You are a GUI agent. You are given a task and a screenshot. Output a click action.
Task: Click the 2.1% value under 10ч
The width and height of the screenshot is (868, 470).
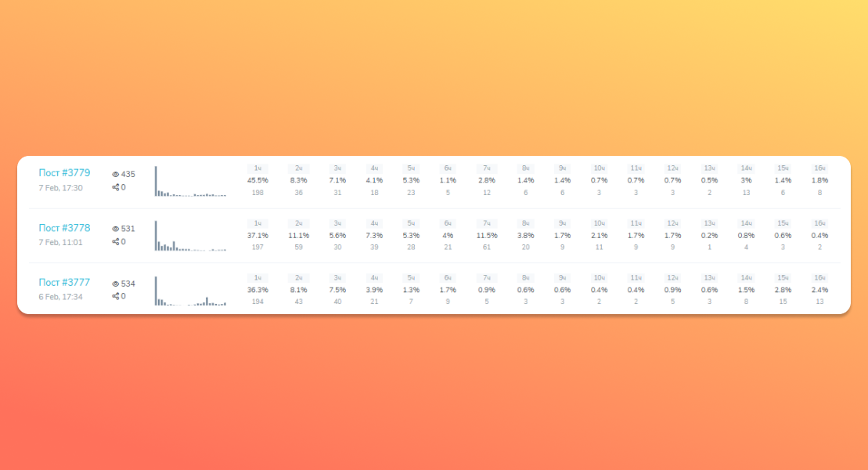599,236
